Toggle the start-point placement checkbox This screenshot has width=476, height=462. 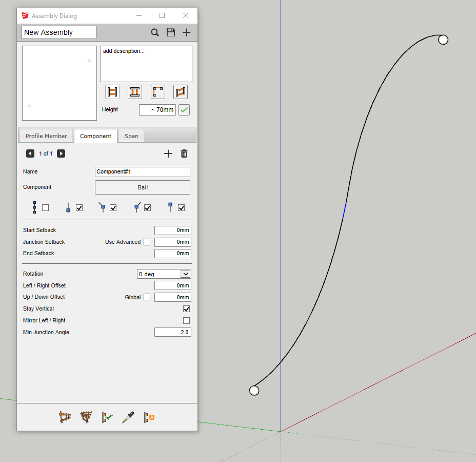79,208
